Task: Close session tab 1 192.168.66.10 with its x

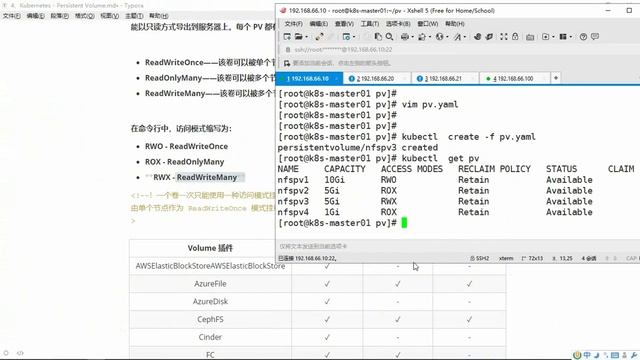Action: 337,78
